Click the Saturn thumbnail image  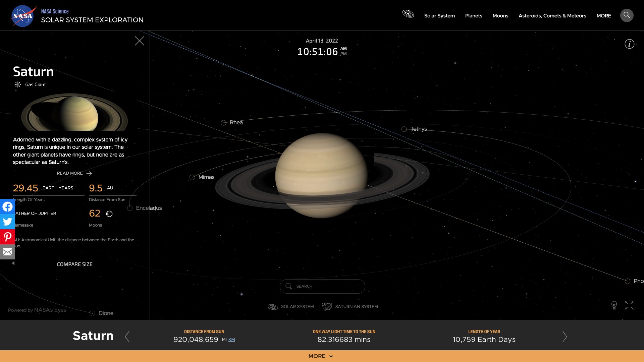74,112
